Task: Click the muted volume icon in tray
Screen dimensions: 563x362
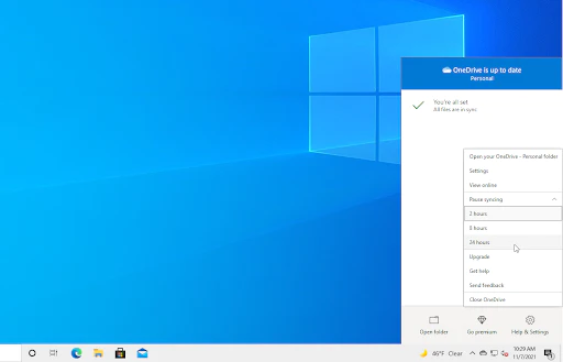Action: click(x=504, y=353)
